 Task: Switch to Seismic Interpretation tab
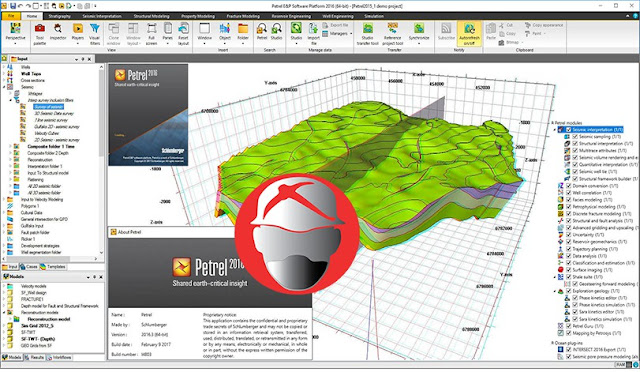tap(102, 16)
